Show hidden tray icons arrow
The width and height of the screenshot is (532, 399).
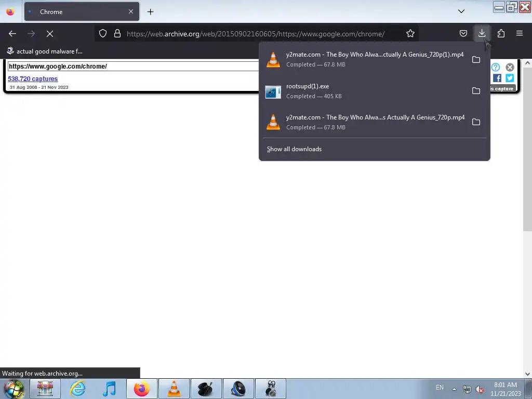pyautogui.click(x=454, y=389)
